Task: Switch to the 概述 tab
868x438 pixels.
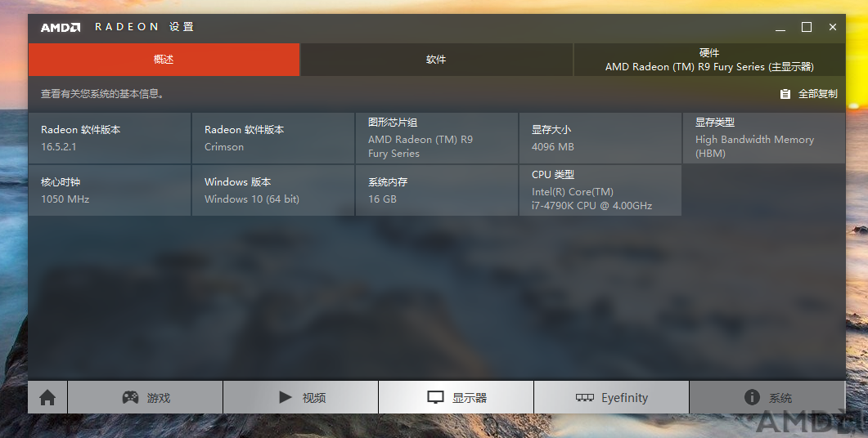Action: pos(164,60)
